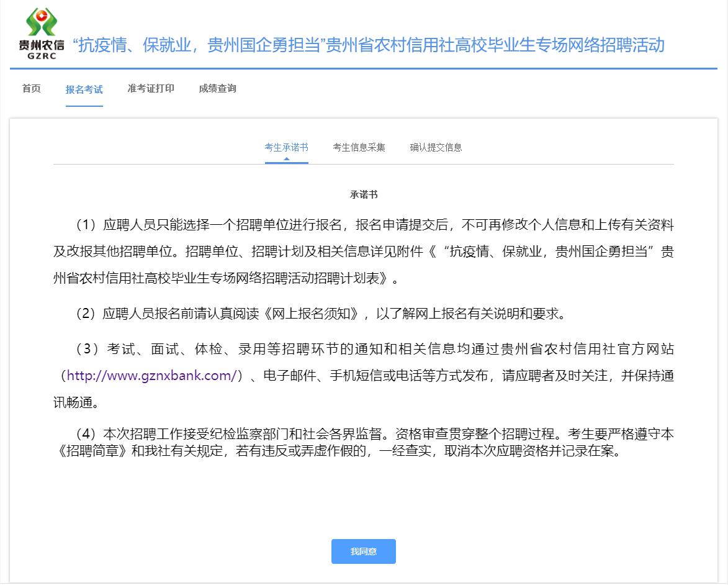This screenshot has height=585, width=728.
Task: Click clause (4) opening line about 纪检监察部门
Action: coord(372,434)
